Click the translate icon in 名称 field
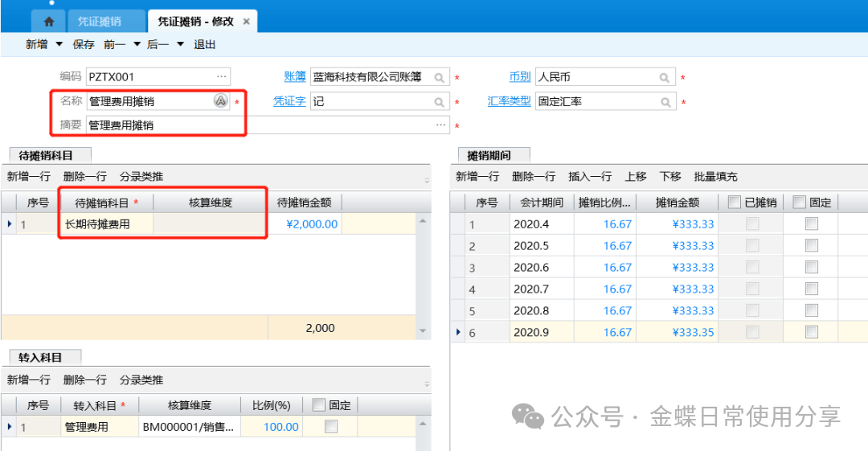This screenshot has width=868, height=451. [x=220, y=101]
